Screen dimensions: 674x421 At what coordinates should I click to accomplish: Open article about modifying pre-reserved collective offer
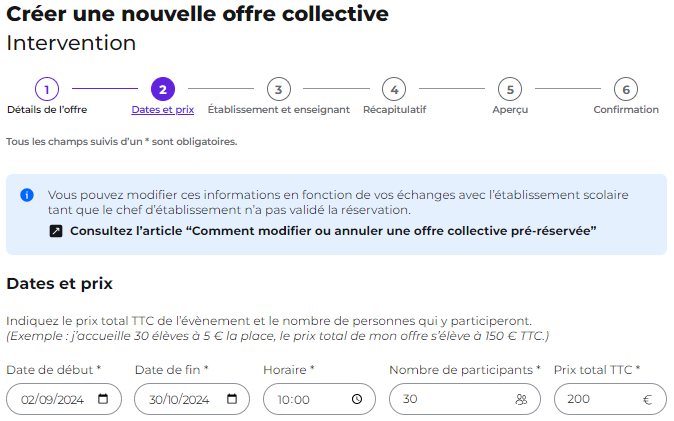[333, 231]
